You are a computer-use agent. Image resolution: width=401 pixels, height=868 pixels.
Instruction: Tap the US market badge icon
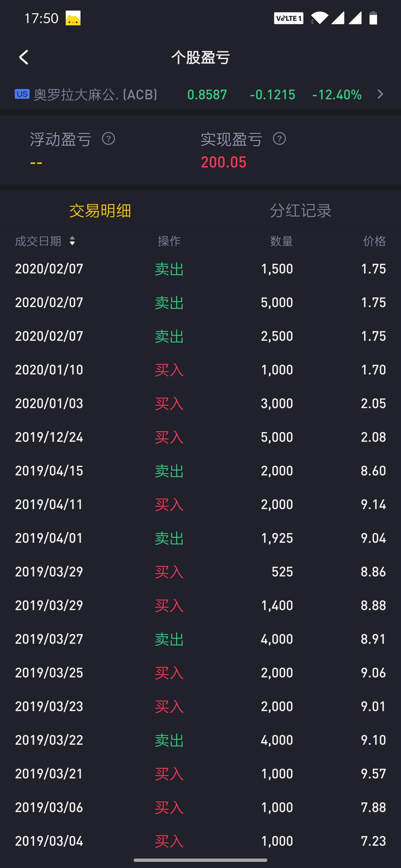(22, 94)
